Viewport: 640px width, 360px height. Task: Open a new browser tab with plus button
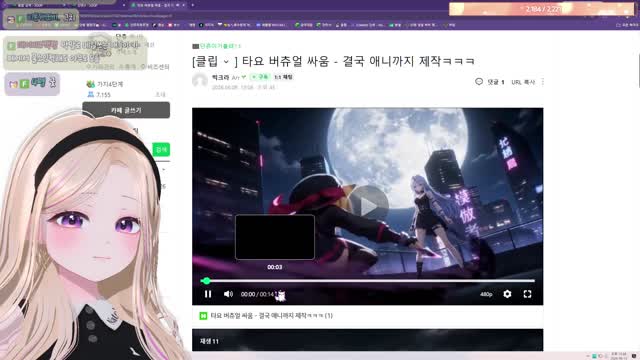click(193, 5)
